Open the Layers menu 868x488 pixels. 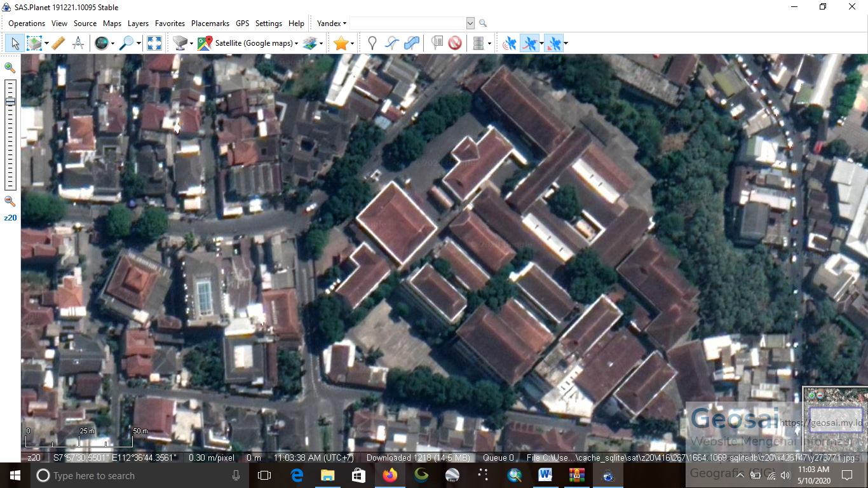[x=138, y=24]
